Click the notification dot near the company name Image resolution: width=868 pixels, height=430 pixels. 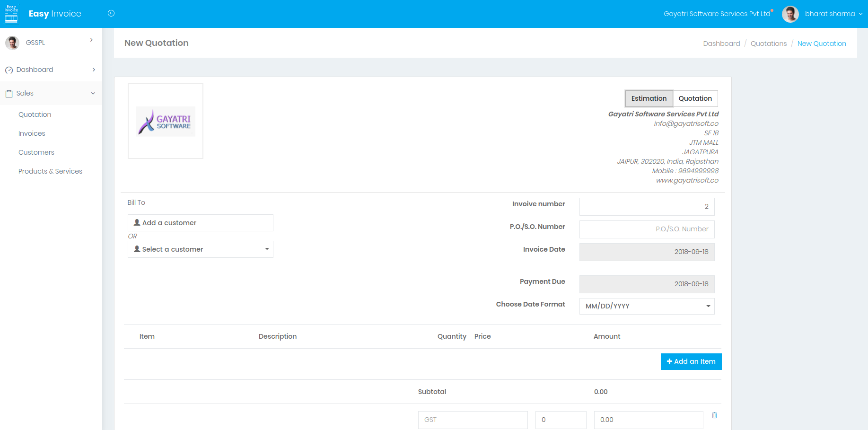(x=772, y=9)
